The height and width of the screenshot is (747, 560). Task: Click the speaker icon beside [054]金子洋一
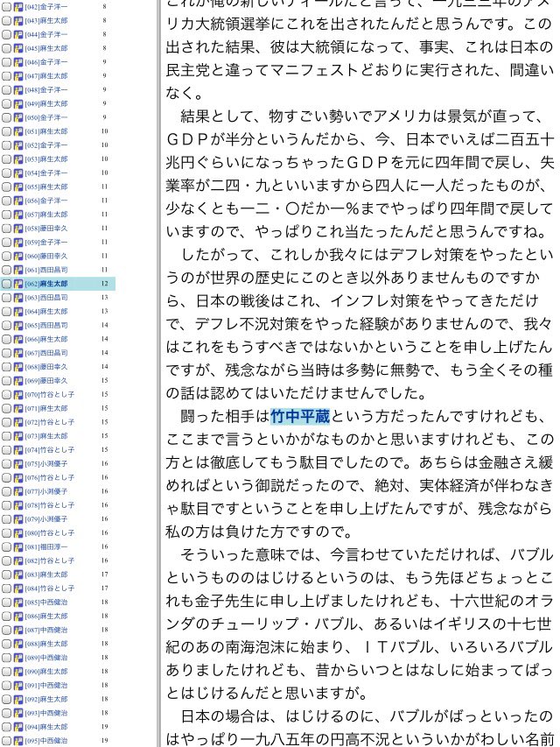(18, 173)
